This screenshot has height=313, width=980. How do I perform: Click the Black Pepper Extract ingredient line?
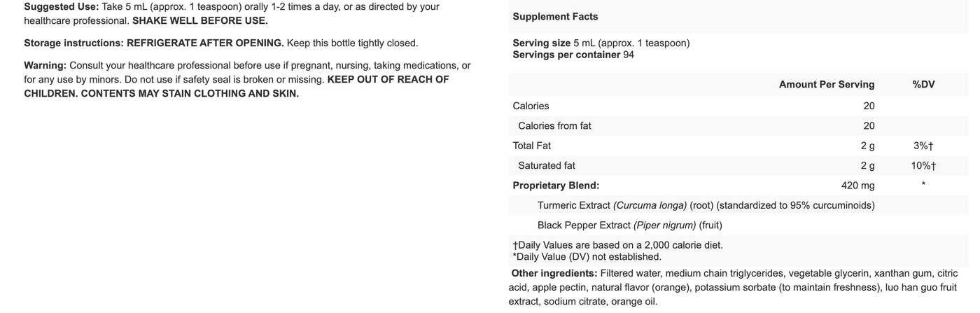click(629, 225)
